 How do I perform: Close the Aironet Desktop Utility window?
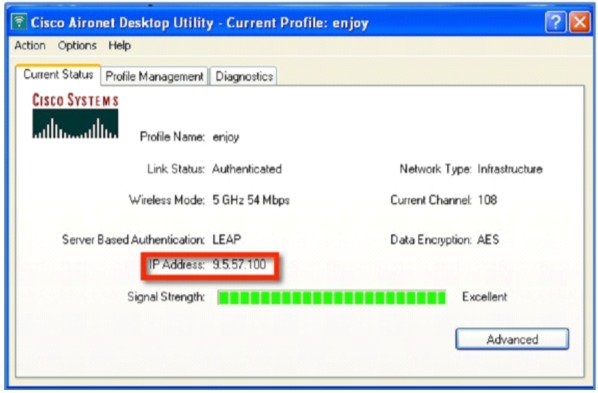coord(580,22)
